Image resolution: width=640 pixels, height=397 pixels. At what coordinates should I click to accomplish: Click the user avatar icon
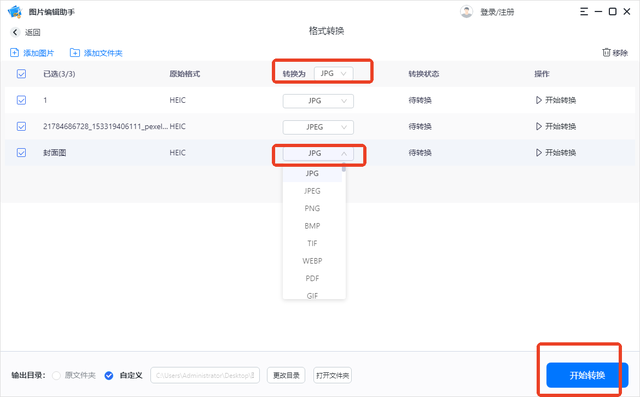click(x=466, y=11)
